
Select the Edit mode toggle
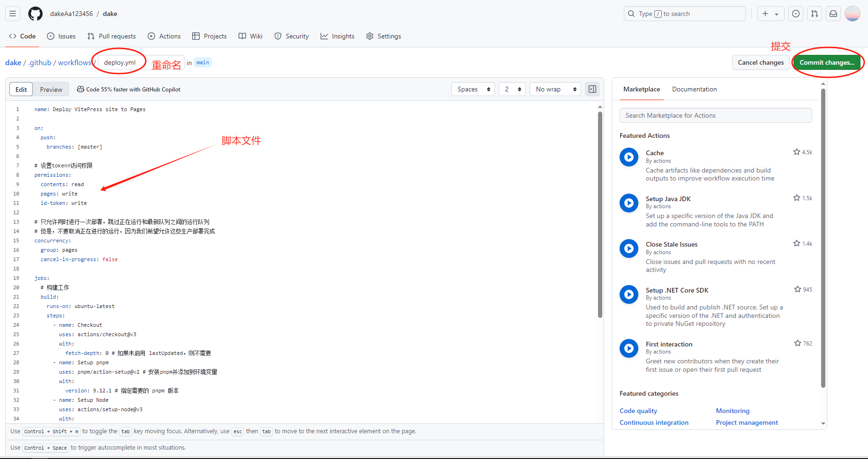pos(21,90)
